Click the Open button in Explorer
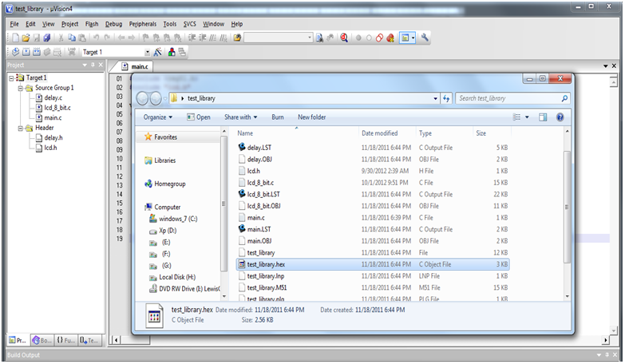The width and height of the screenshot is (625, 364). 199,117
